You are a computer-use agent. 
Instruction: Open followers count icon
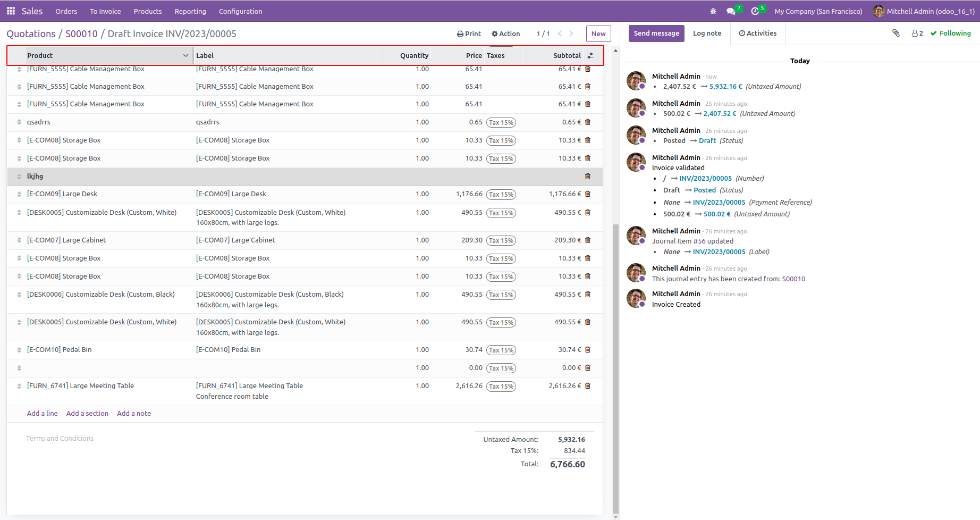tap(917, 33)
